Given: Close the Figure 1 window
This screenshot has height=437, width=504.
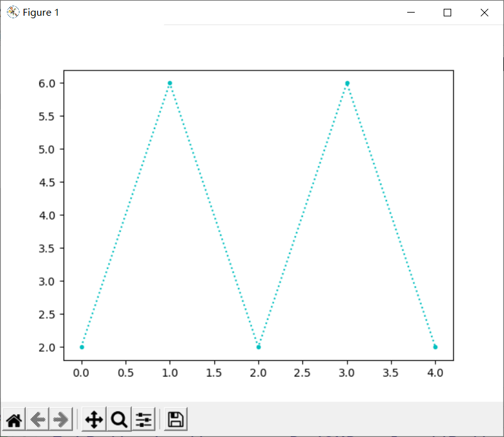Looking at the screenshot, I should 485,12.
